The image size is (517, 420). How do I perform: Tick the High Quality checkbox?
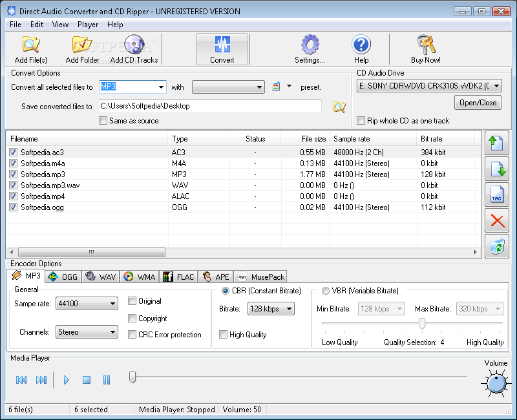pos(223,334)
